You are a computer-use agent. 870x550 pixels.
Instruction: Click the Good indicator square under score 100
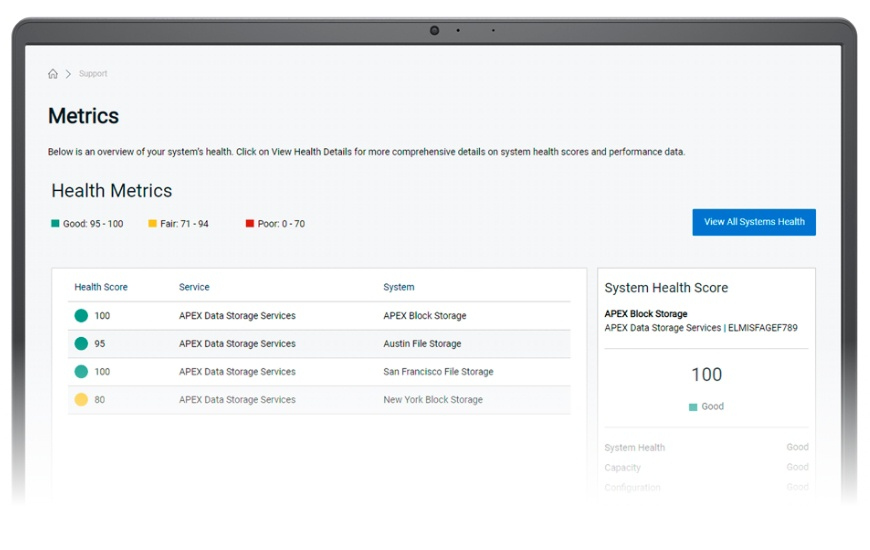(693, 407)
